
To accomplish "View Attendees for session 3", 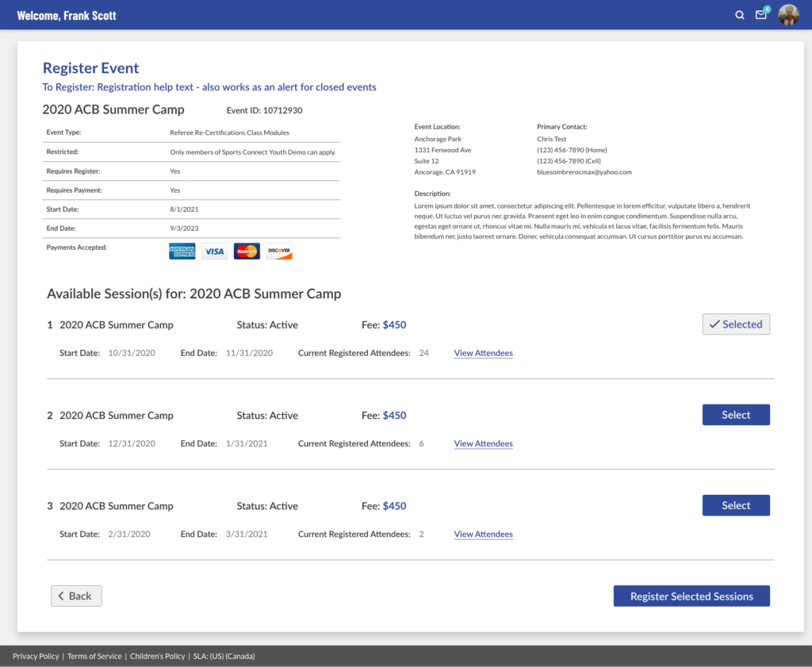I will tap(483, 534).
